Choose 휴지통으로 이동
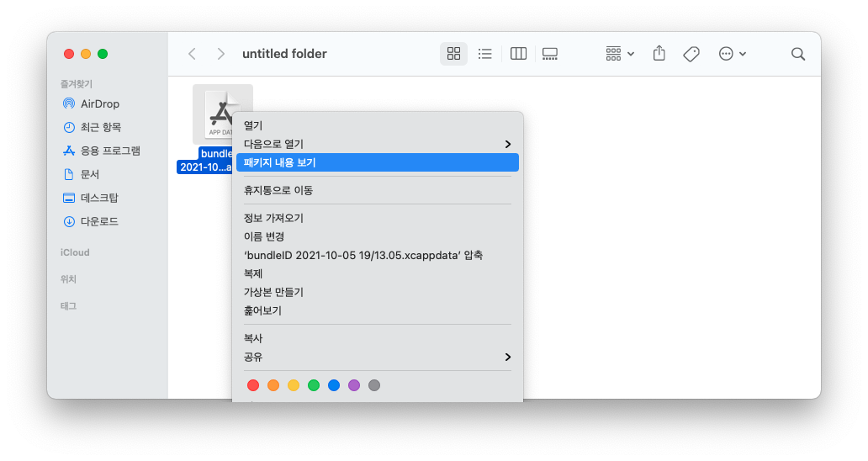Image resolution: width=868 pixels, height=461 pixels. 378,190
